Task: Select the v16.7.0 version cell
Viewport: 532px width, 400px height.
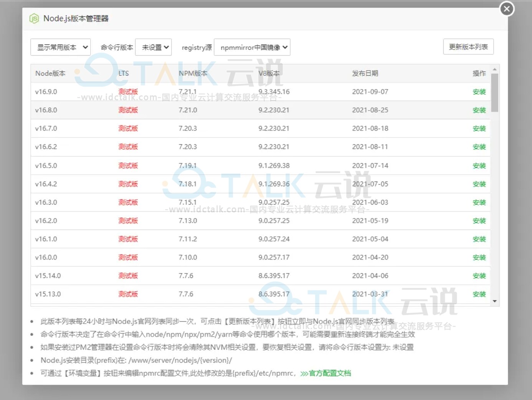Action: 46,129
